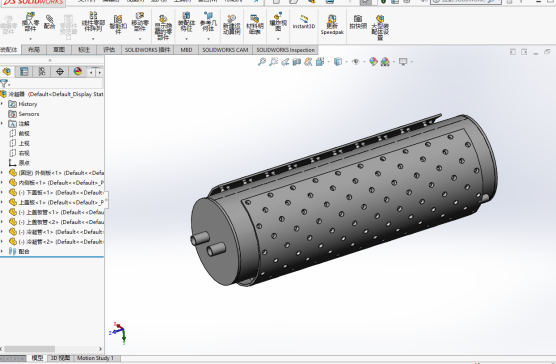Open the Hide/Show Items dropdown arrow
This screenshot has height=364, width=556.
point(364,62)
